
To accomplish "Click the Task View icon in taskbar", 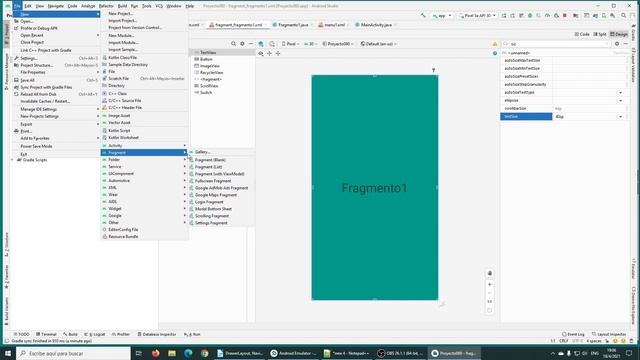I will point(138,353).
